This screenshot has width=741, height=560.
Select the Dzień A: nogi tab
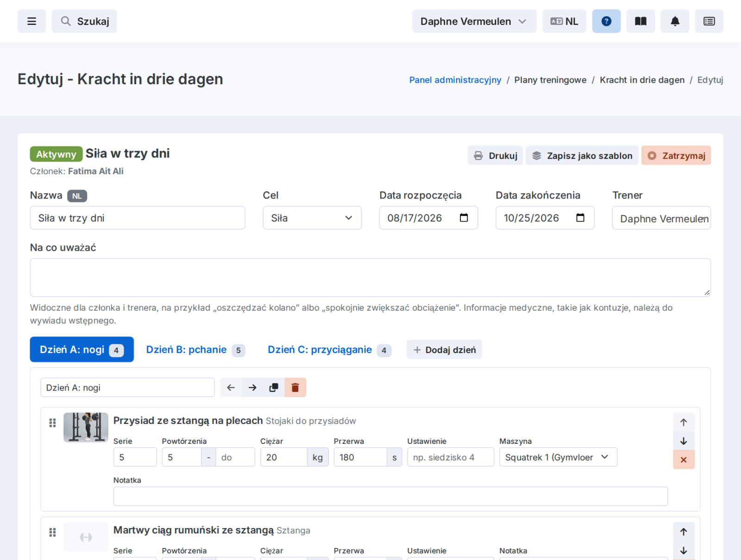(x=82, y=349)
